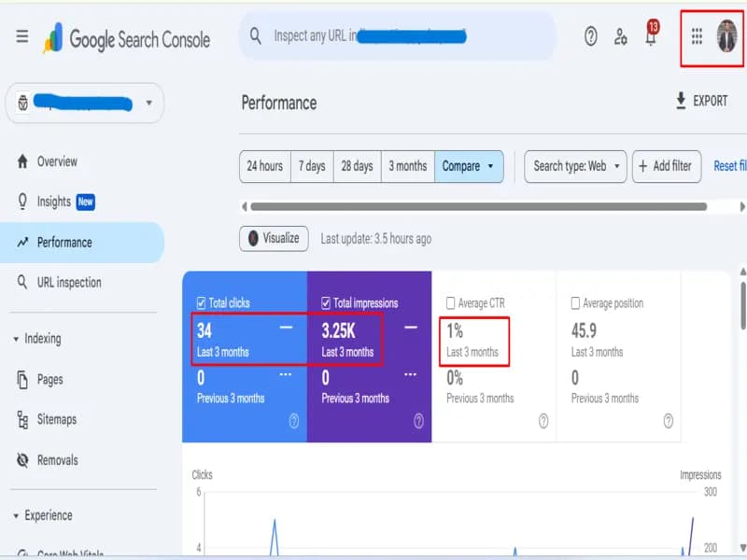This screenshot has height=560, width=747.
Task: Click the Visualize button
Action: tap(274, 238)
